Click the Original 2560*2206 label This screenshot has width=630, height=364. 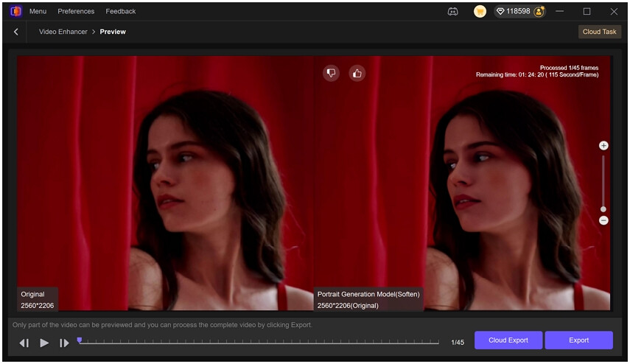(38, 300)
